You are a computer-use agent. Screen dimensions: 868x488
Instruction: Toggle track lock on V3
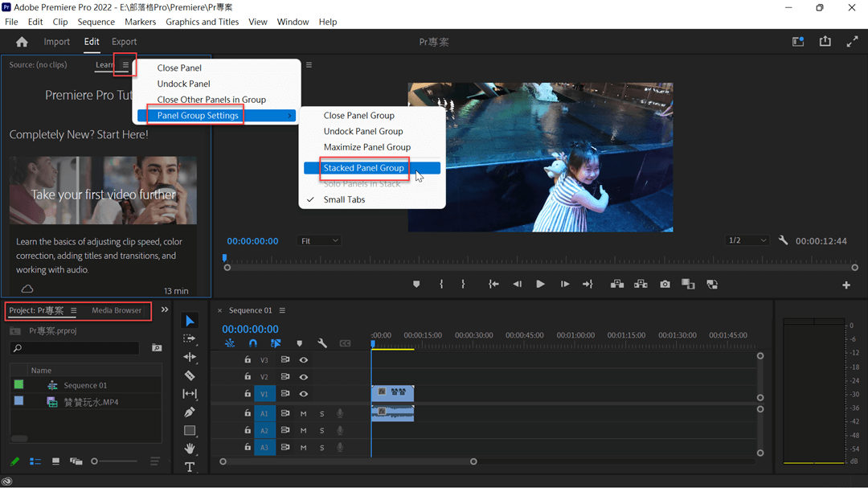pos(248,360)
